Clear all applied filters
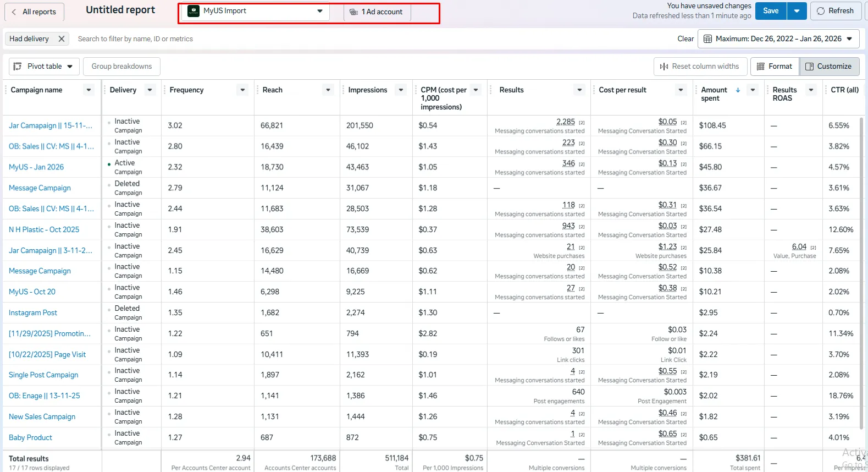 (x=685, y=39)
